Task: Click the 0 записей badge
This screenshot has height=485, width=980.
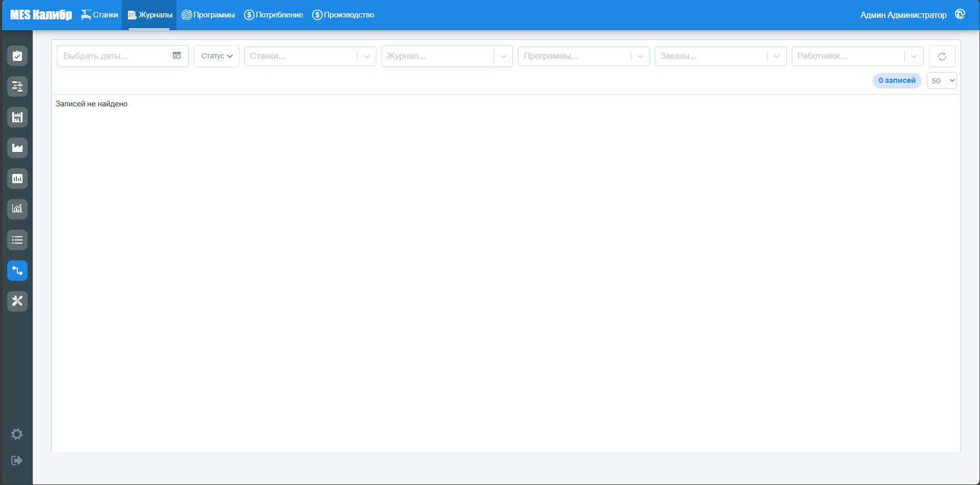Action: [897, 81]
